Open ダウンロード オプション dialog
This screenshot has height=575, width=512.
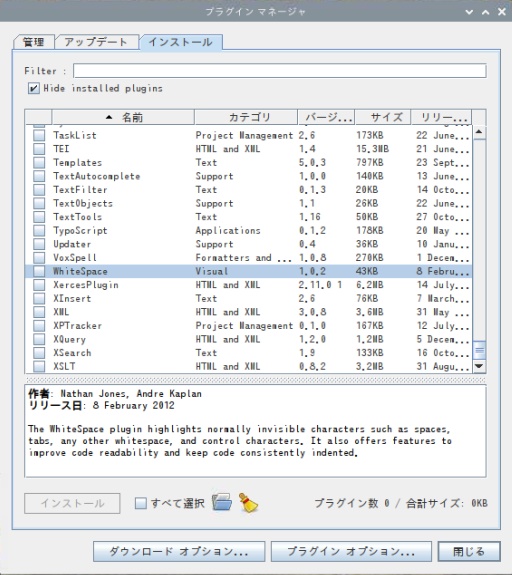coord(179,552)
